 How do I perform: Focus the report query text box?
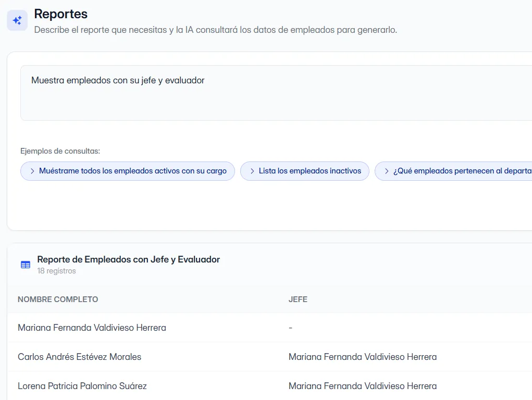(276, 93)
